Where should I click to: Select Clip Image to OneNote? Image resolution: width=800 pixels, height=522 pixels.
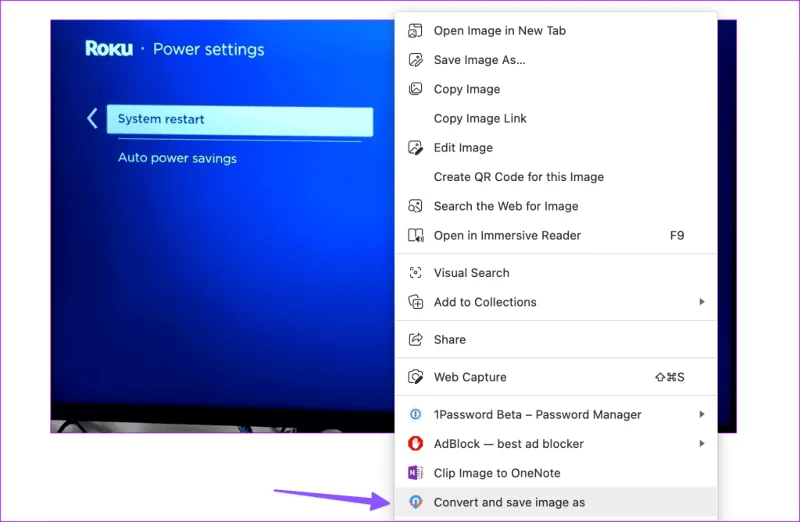point(556,473)
